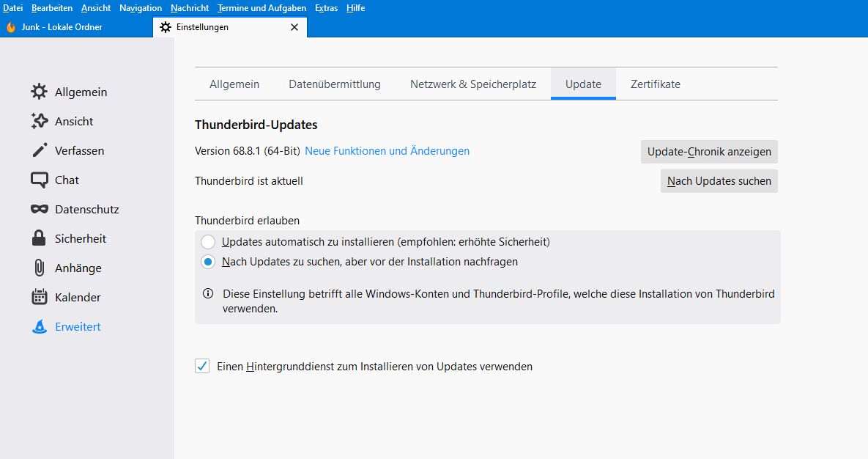868x459 pixels.
Task: Switch to the Zertifikate tab
Action: [x=655, y=84]
